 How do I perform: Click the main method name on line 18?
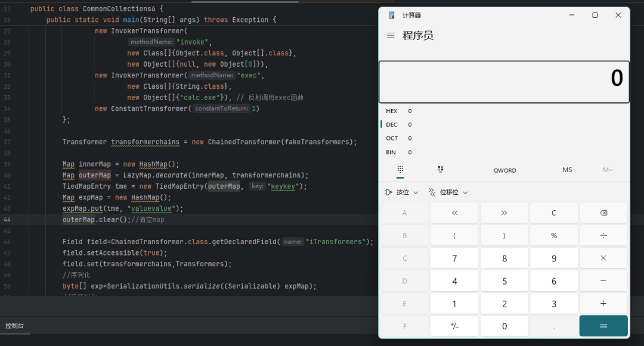point(131,20)
